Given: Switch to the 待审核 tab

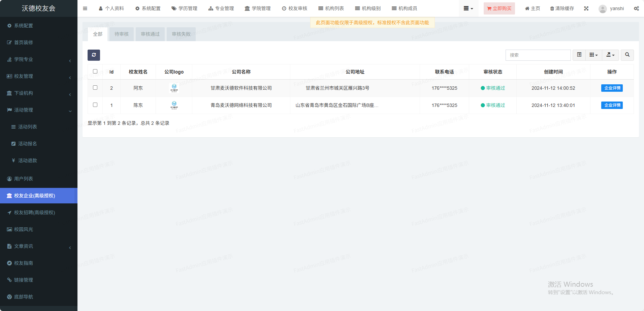Looking at the screenshot, I should [121, 34].
